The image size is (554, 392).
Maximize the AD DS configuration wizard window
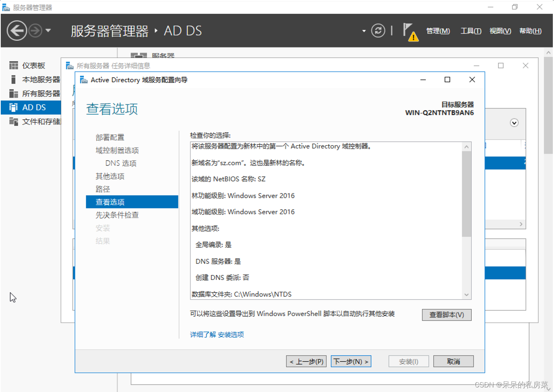click(447, 80)
